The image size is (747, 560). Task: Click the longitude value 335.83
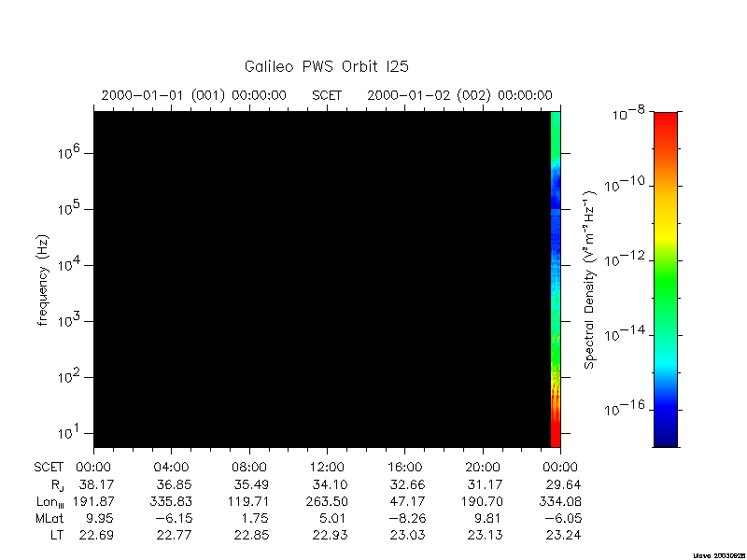[x=171, y=501]
